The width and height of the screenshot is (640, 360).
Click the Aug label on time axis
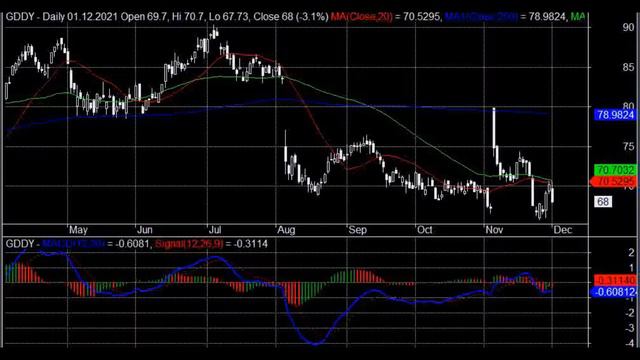[x=286, y=230]
